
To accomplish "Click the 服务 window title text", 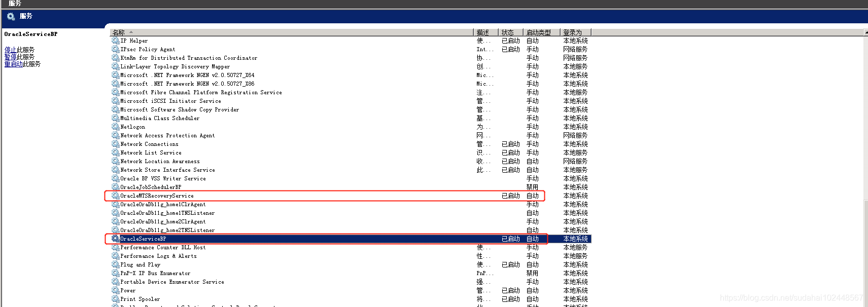I will click(15, 4).
